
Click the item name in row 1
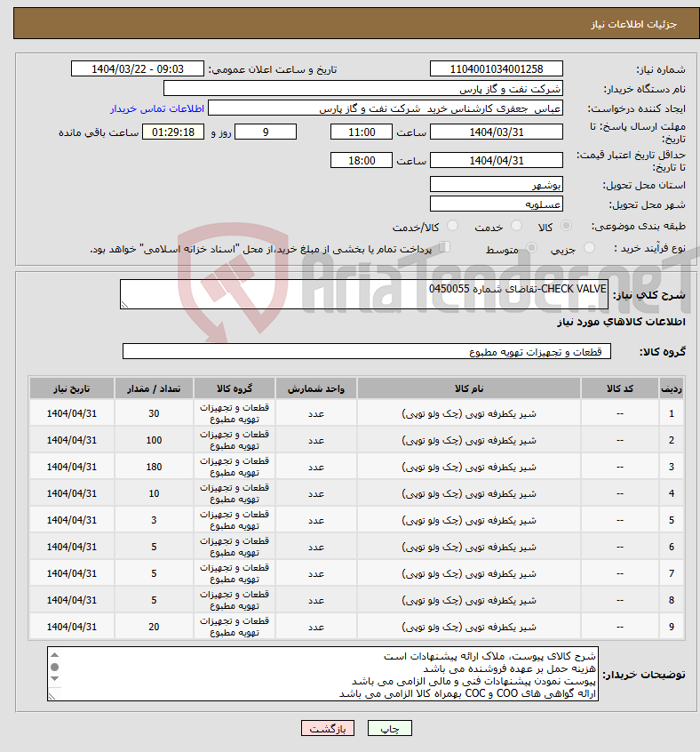pos(469,413)
